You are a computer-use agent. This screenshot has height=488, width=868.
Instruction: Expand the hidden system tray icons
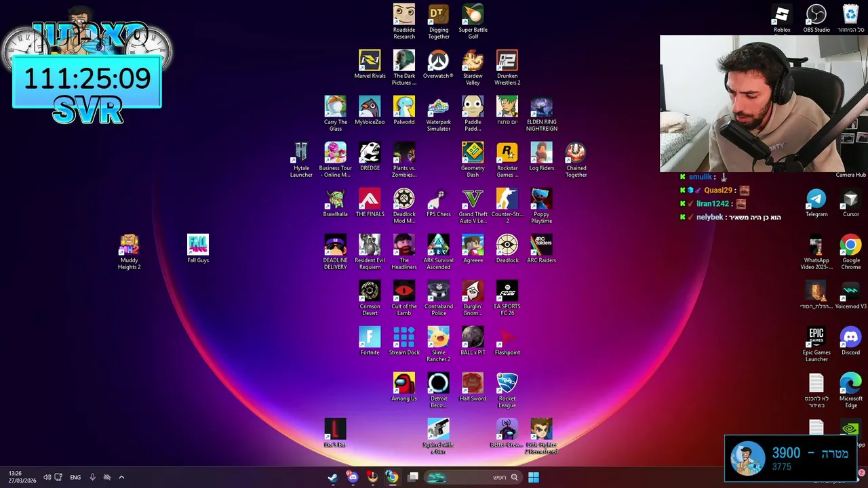121,477
